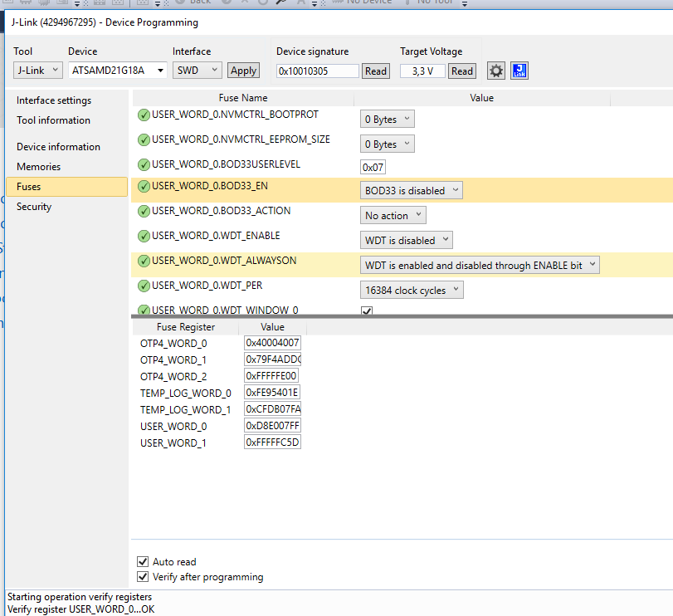Uncheck Verify after programming
The width and height of the screenshot is (673, 616).
point(143,576)
